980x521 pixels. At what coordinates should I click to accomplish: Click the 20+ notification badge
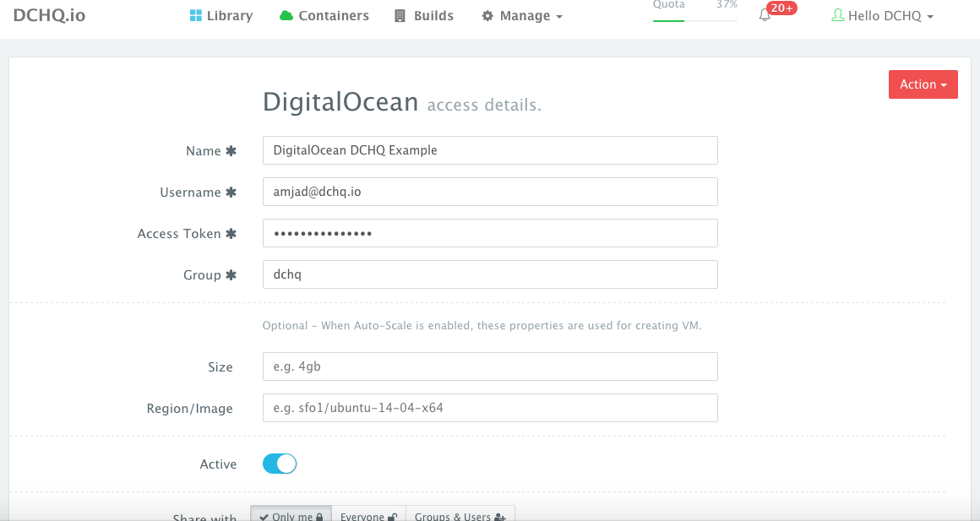click(781, 8)
